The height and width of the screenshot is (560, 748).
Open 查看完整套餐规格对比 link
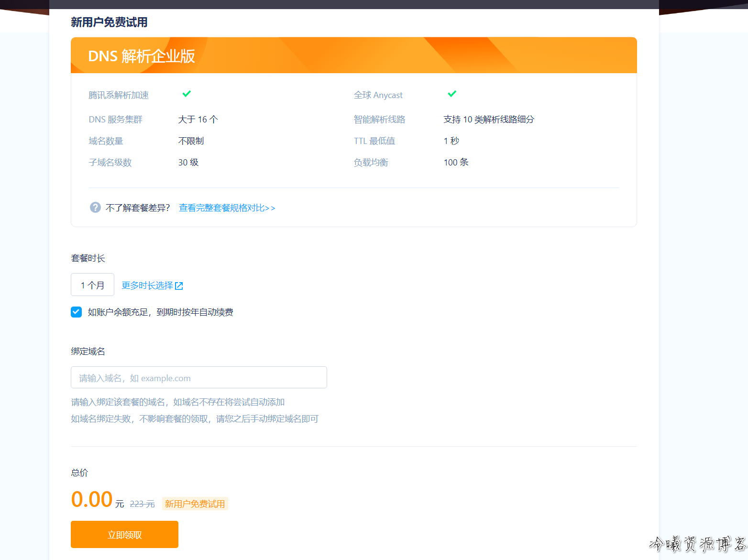227,208
